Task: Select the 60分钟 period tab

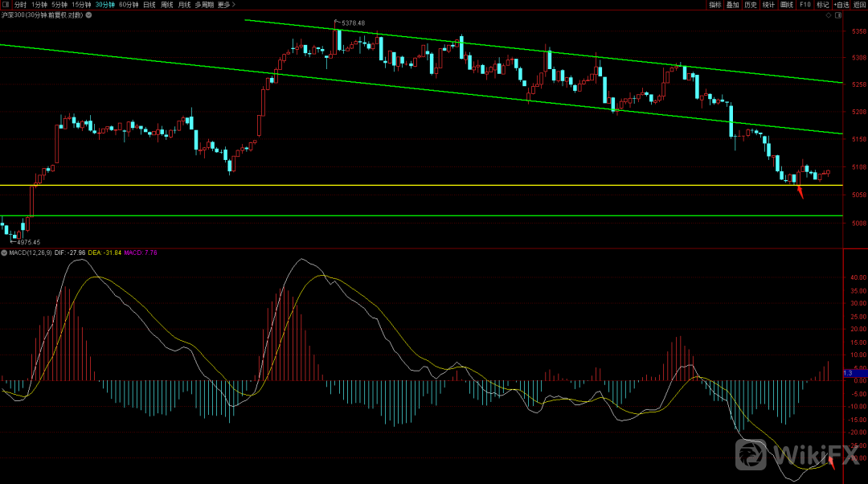Action: pyautogui.click(x=128, y=5)
